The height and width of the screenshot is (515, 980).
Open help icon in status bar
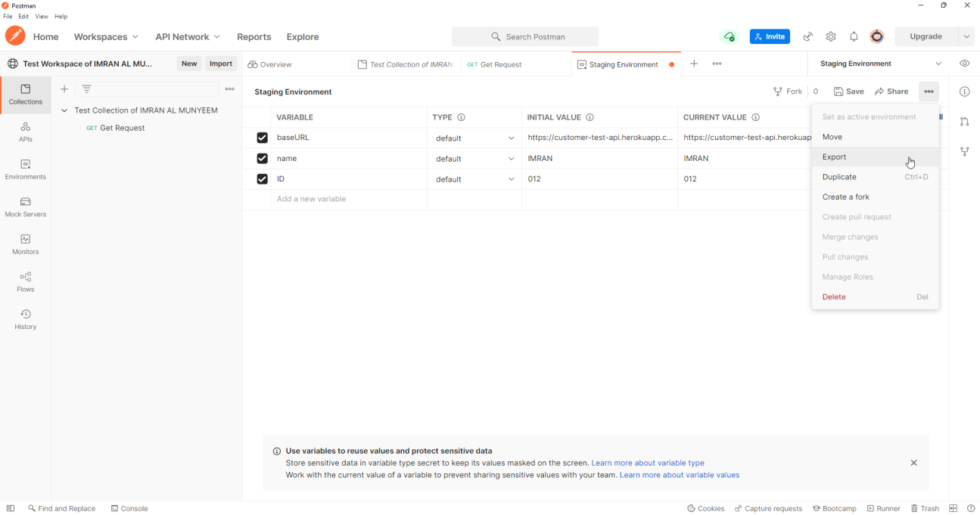coord(971,508)
